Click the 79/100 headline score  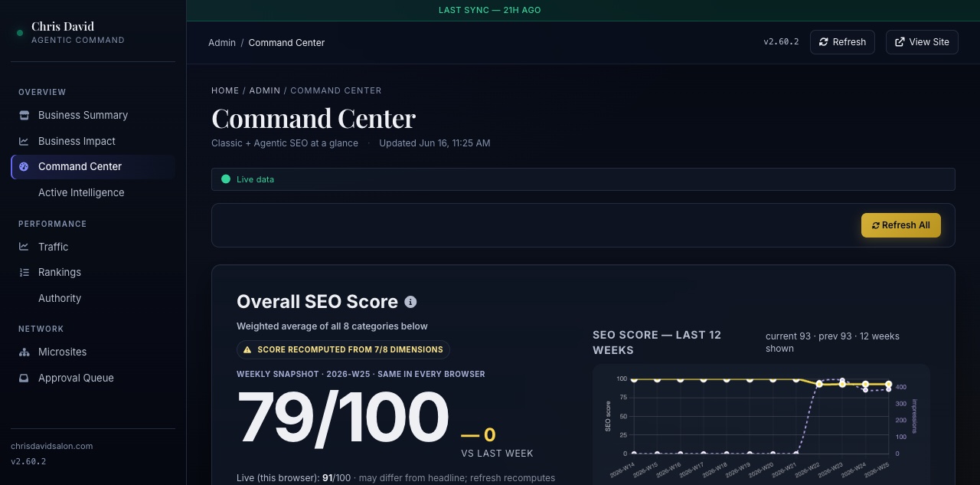click(343, 419)
